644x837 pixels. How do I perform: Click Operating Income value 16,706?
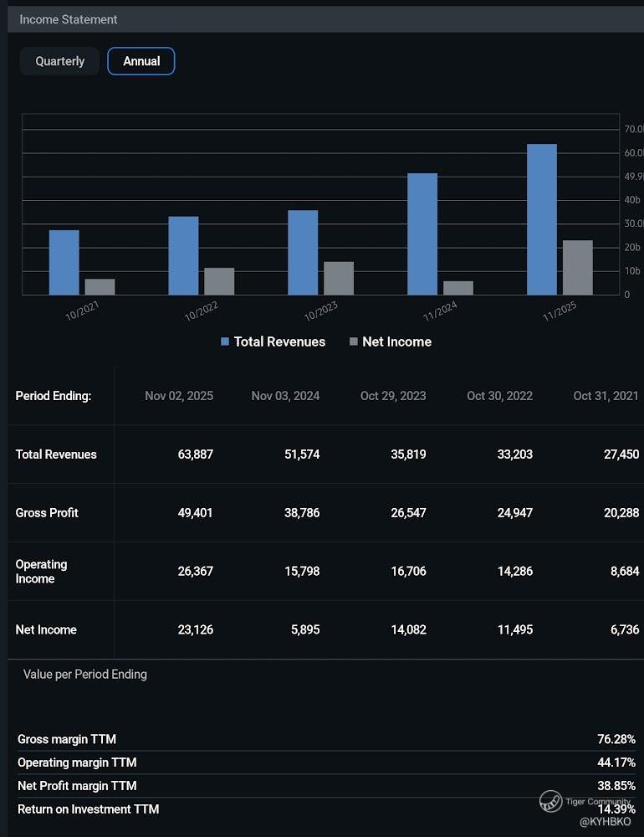tap(409, 571)
